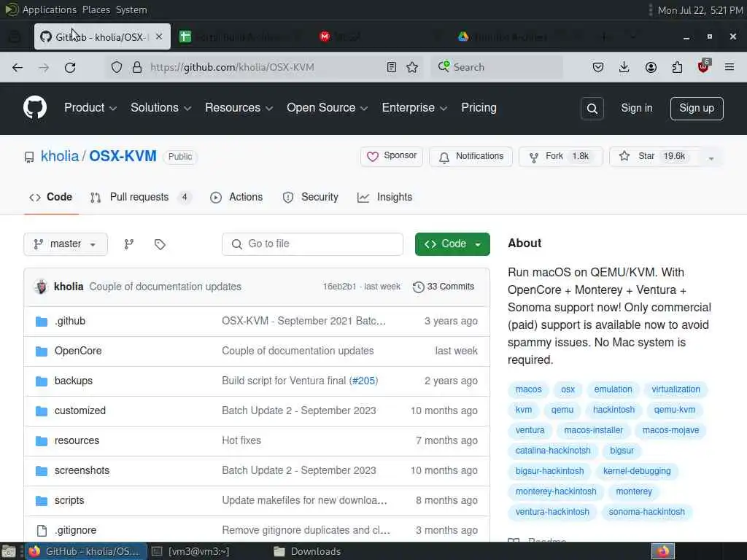
Task: Expand the Solutions dropdown
Action: [x=161, y=108]
